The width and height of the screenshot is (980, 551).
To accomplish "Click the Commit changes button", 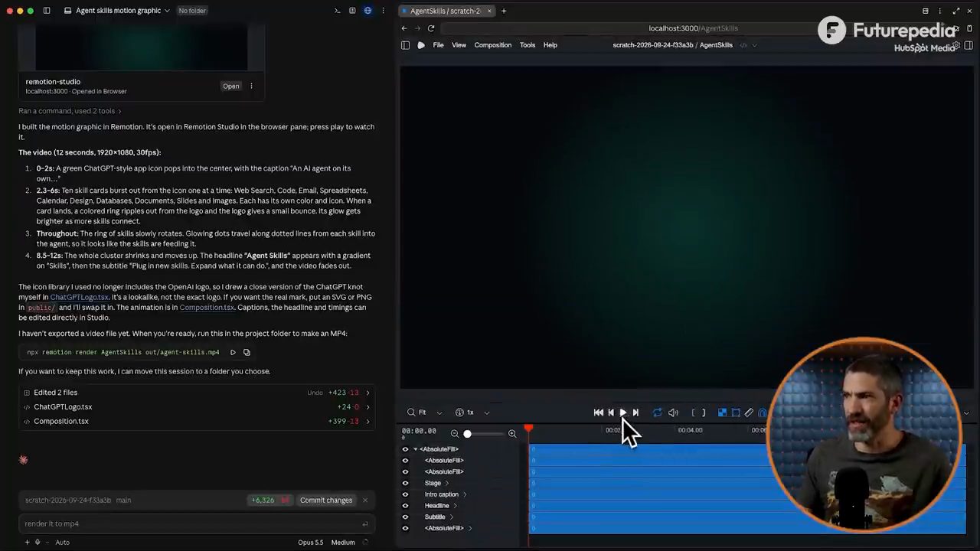I will 326,500.
